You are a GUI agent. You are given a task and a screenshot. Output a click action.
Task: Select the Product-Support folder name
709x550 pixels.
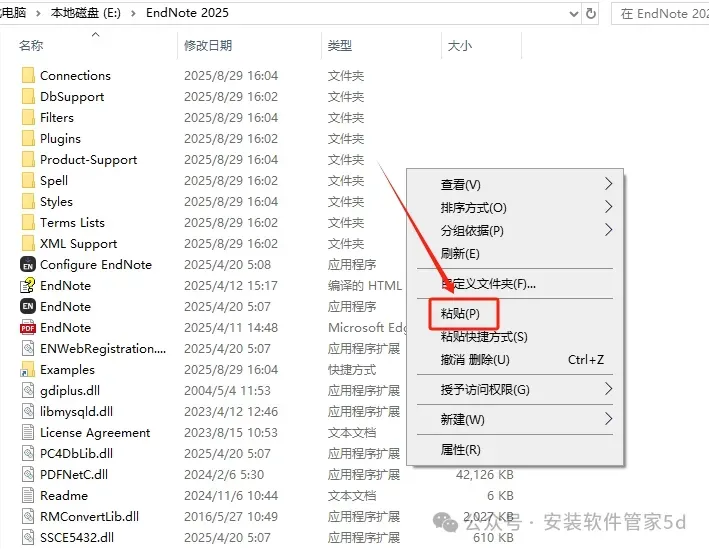click(89, 160)
